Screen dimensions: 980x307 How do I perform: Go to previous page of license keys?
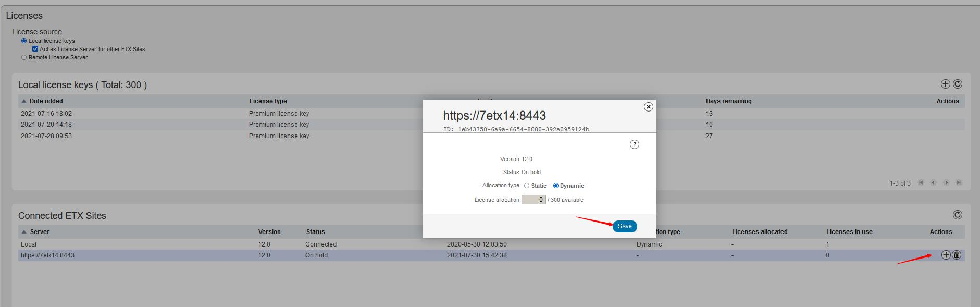[x=934, y=183]
